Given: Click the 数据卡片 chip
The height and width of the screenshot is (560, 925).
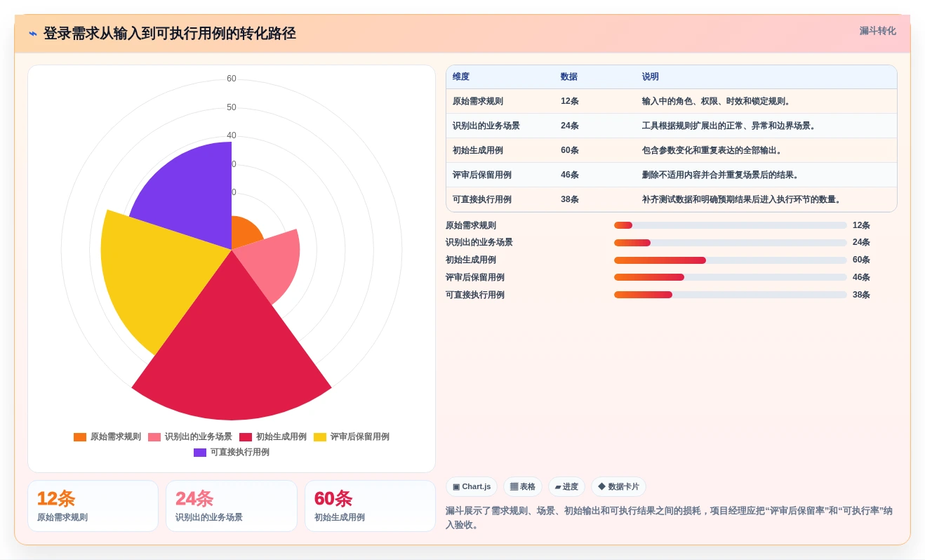Looking at the screenshot, I should tap(618, 486).
